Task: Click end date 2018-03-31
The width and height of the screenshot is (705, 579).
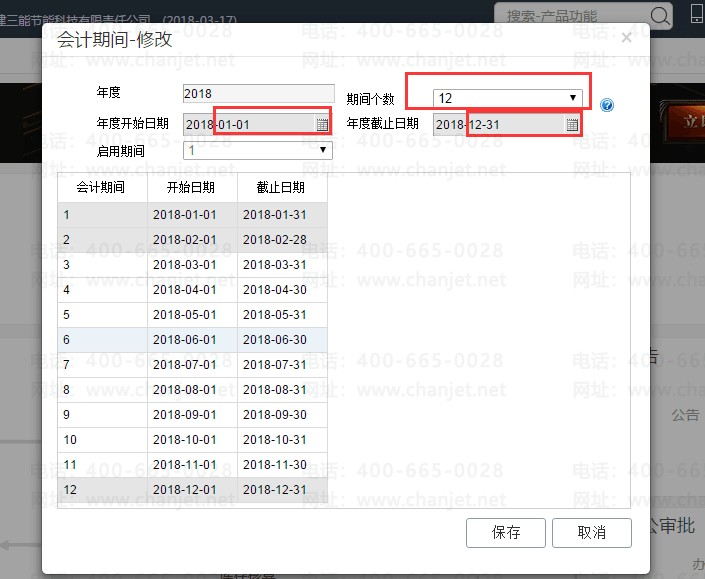Action: [x=282, y=265]
